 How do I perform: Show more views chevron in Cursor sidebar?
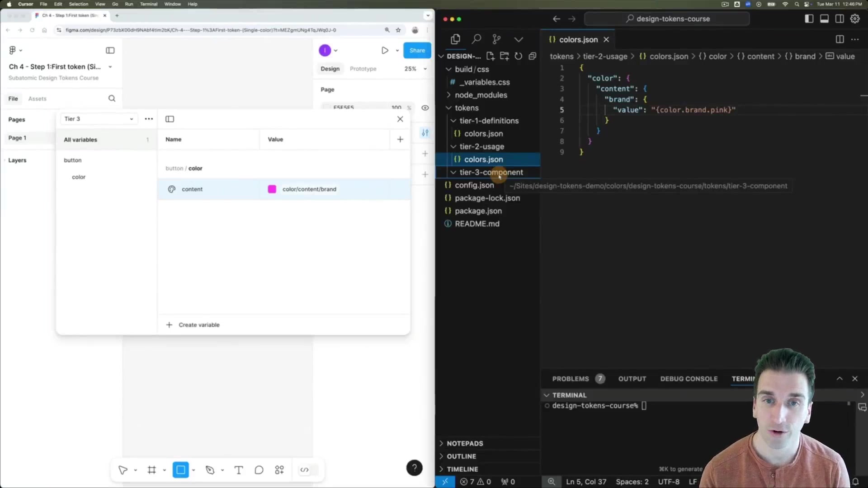(519, 39)
